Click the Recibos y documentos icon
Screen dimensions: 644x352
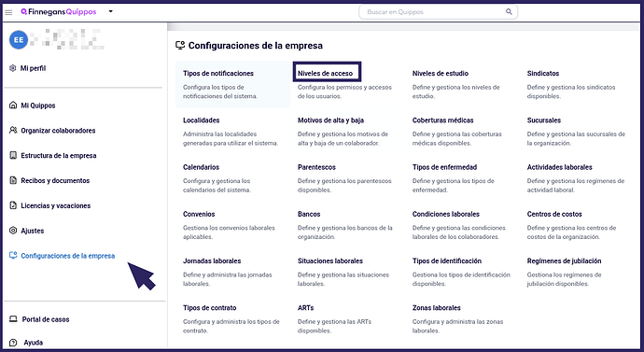(x=13, y=180)
